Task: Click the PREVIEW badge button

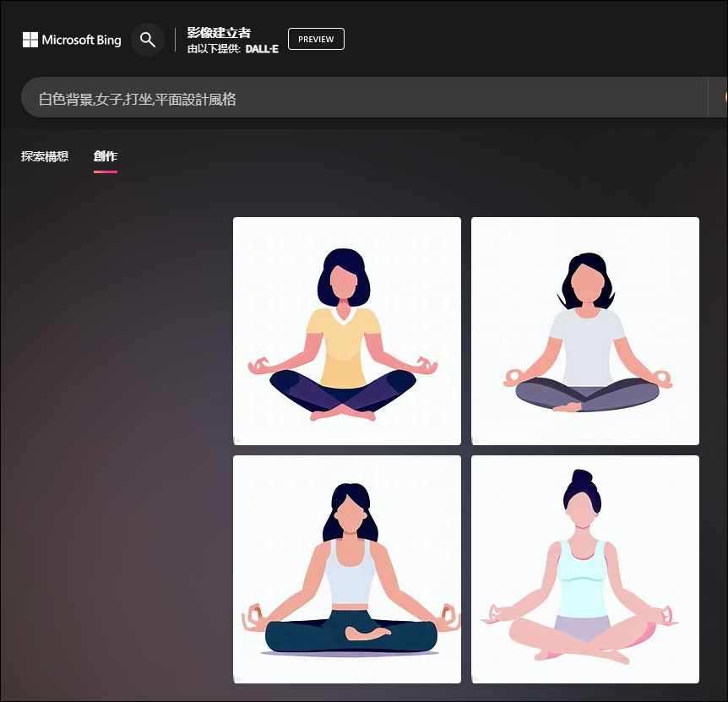Action: [316, 39]
